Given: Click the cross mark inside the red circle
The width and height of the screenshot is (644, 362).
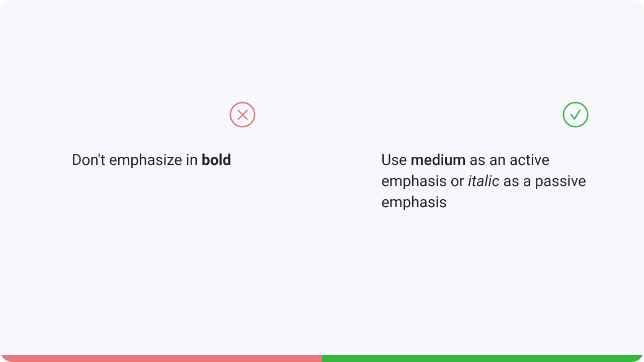Looking at the screenshot, I should [243, 115].
